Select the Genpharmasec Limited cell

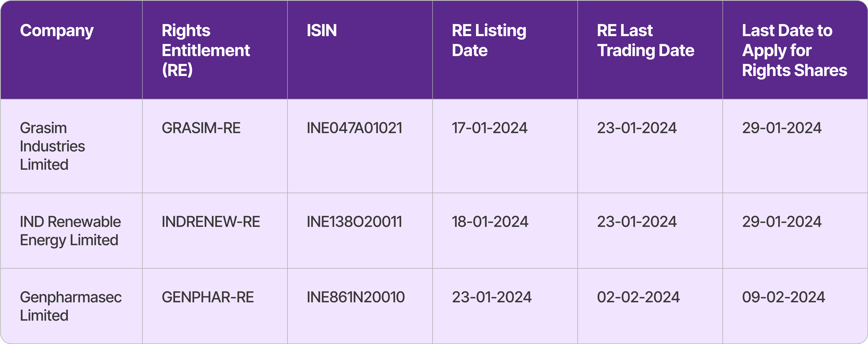point(70,306)
